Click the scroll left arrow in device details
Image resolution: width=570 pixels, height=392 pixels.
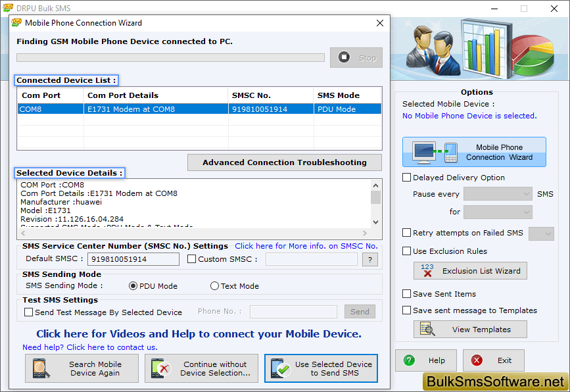coord(23,233)
